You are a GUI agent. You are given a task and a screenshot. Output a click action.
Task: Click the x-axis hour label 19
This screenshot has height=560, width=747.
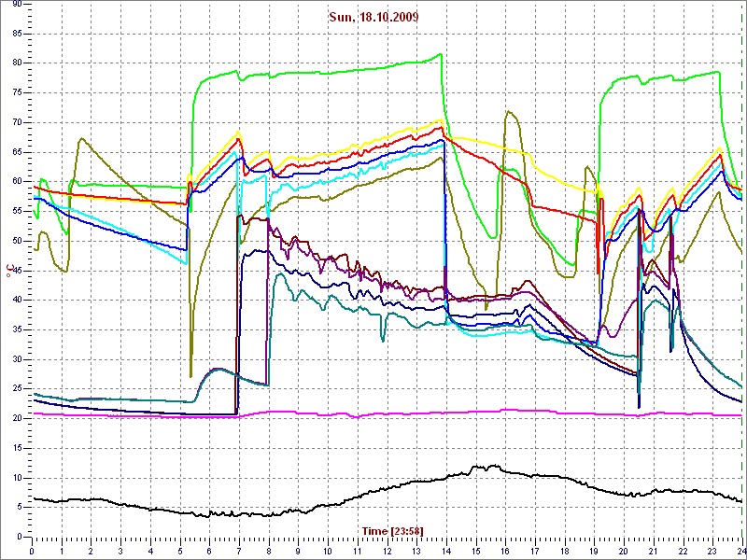coord(595,551)
